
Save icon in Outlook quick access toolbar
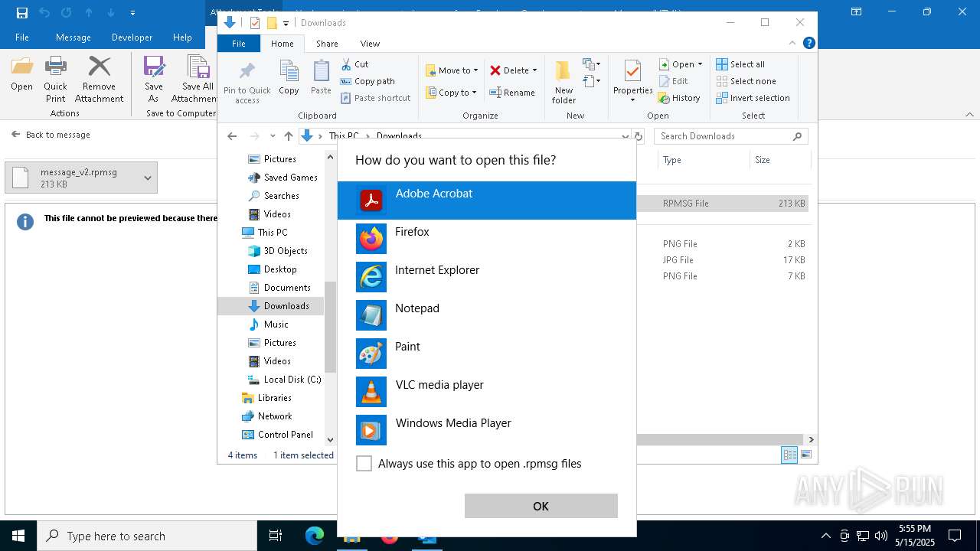coord(21,12)
